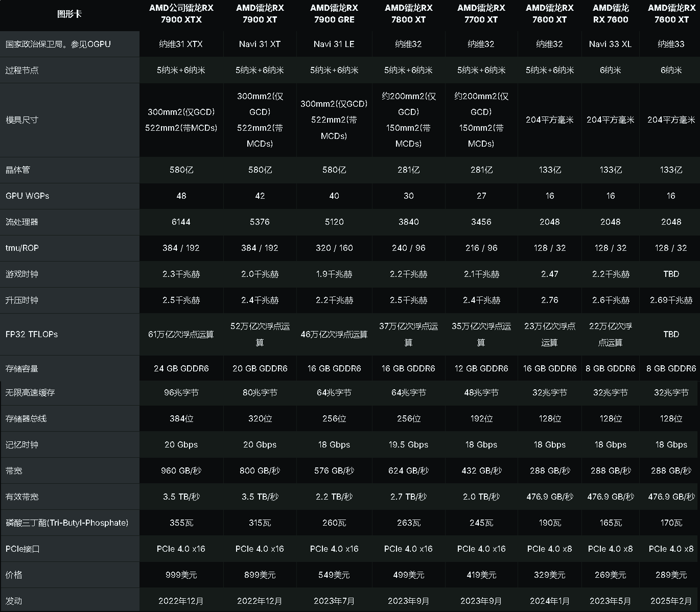
Task: Click stream processor count 3840
Action: pyautogui.click(x=408, y=222)
